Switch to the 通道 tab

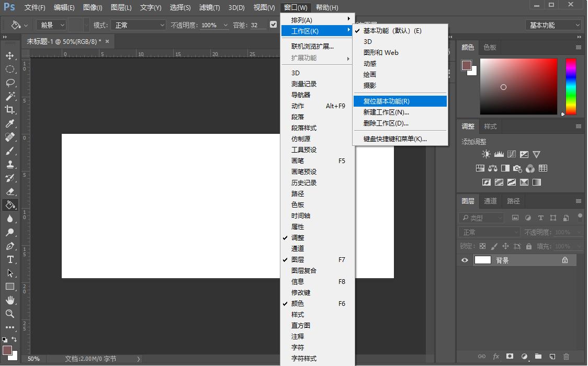[x=490, y=201]
